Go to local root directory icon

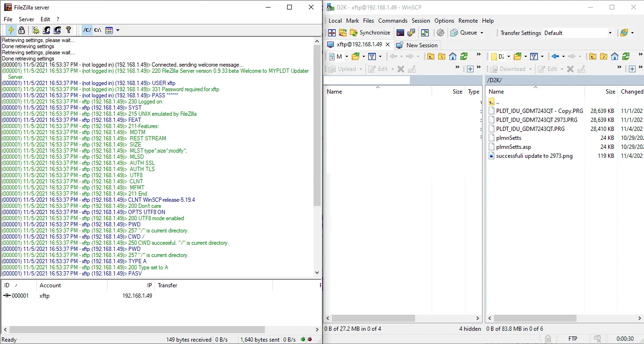click(x=441, y=57)
